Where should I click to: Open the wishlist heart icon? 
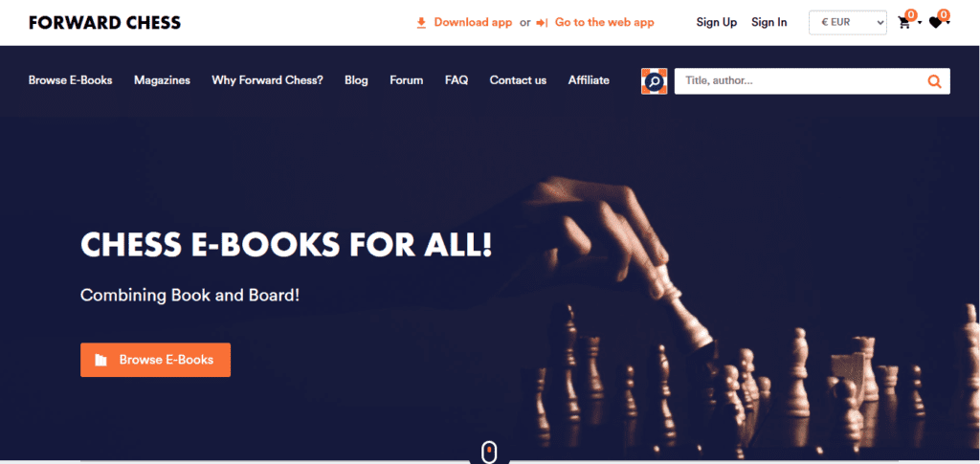tap(935, 23)
